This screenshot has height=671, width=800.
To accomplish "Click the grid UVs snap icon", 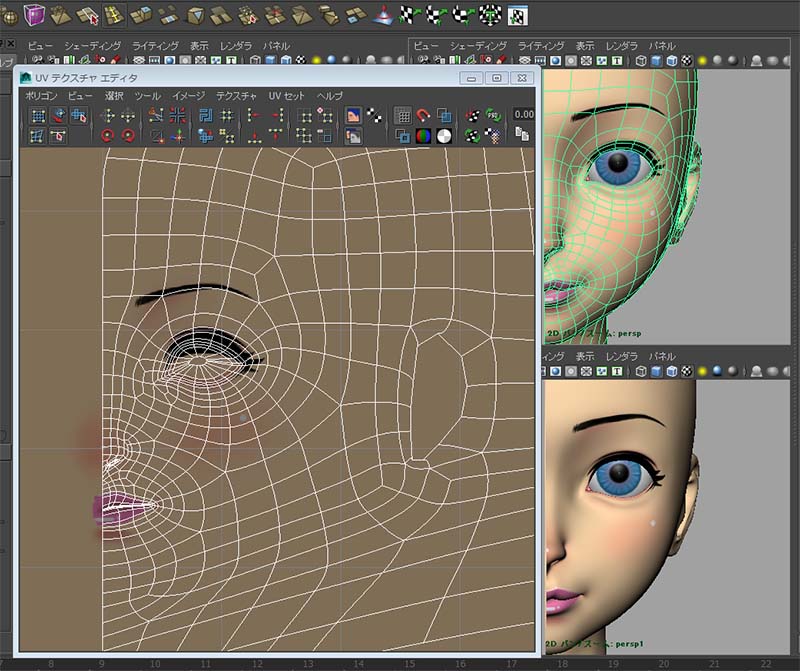I will (x=226, y=116).
